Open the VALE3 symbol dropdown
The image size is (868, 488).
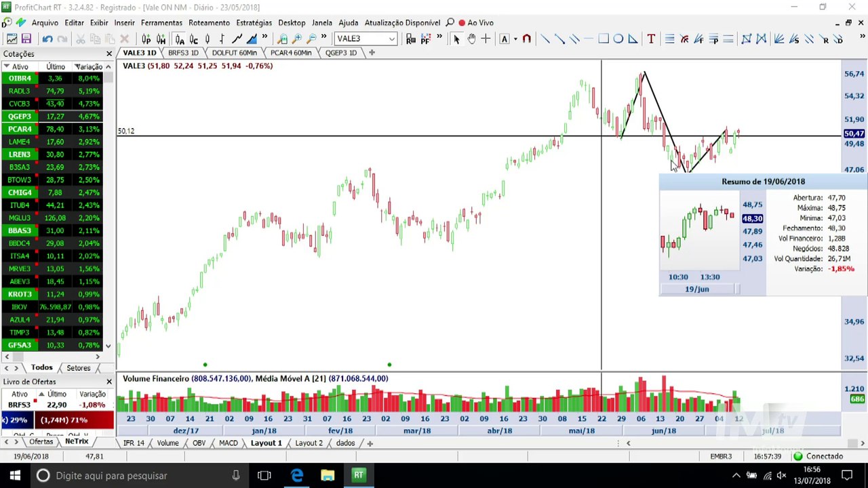point(392,39)
